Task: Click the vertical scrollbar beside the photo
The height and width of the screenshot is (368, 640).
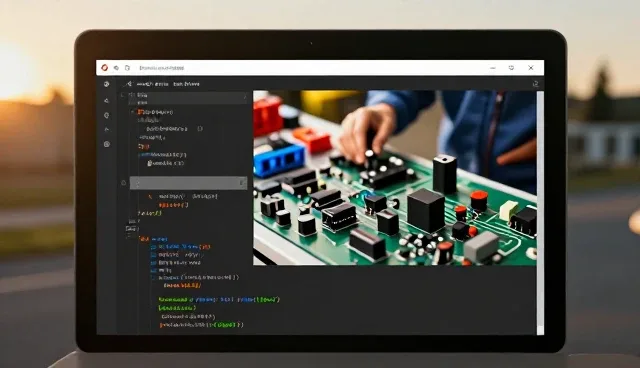Action: click(x=540, y=212)
